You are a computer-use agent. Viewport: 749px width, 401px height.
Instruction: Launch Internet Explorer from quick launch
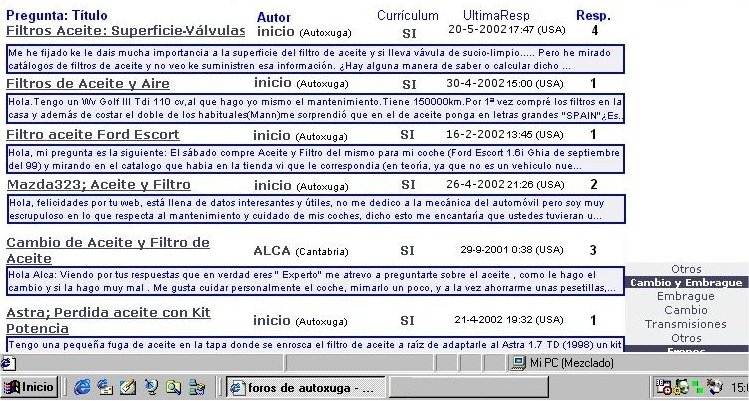point(82,387)
